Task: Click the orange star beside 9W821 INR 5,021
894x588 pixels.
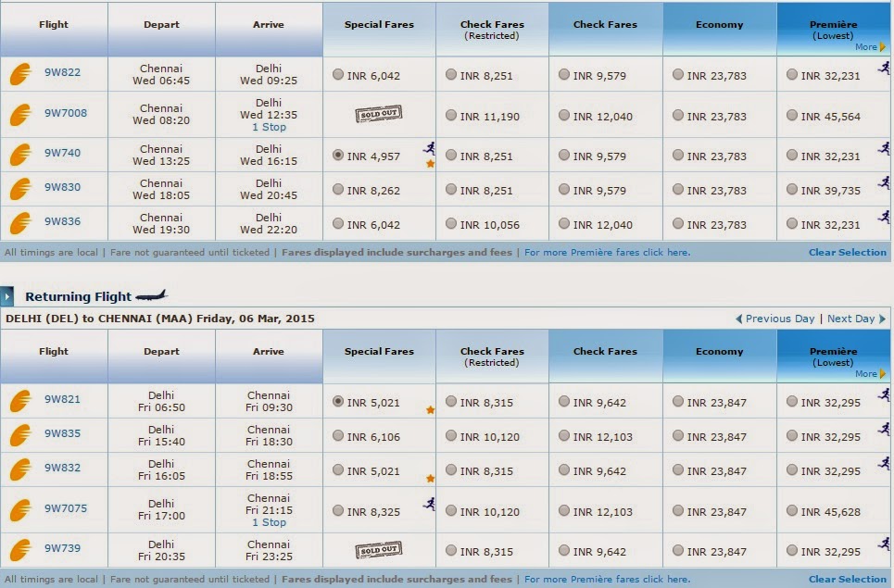Action: tap(431, 409)
